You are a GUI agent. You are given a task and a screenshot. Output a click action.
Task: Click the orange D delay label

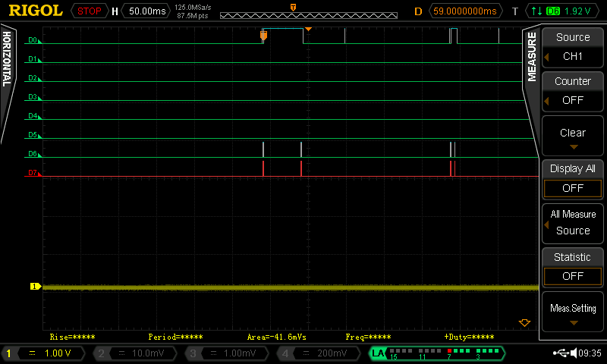point(418,11)
